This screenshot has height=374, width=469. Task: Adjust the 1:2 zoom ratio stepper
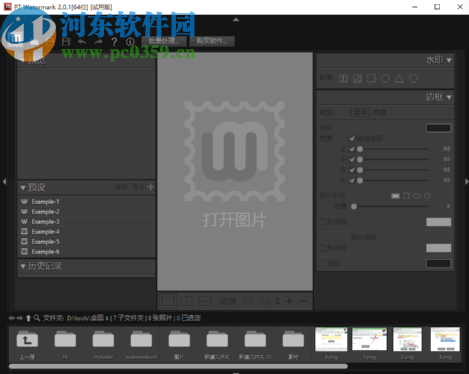[x=277, y=301]
